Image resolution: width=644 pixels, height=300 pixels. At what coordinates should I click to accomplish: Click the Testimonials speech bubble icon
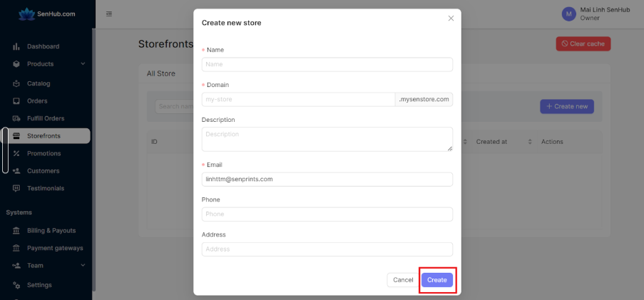point(16,188)
